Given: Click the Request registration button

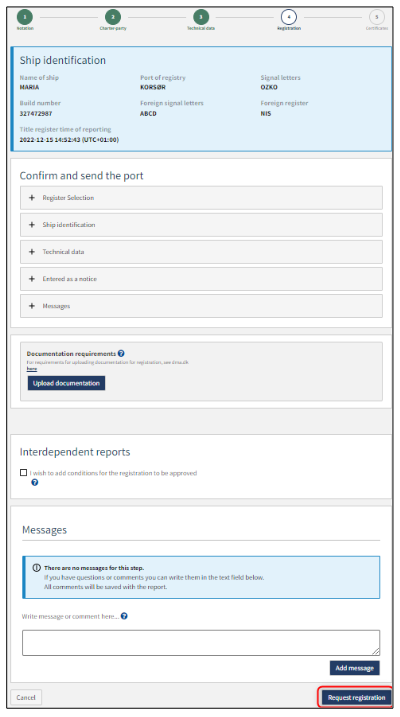Looking at the screenshot, I should pos(357,697).
